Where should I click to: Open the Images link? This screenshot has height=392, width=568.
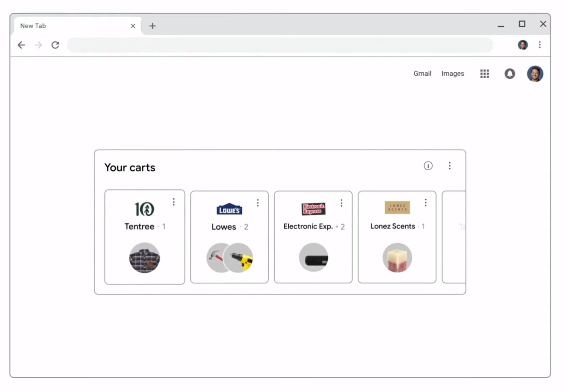(453, 73)
